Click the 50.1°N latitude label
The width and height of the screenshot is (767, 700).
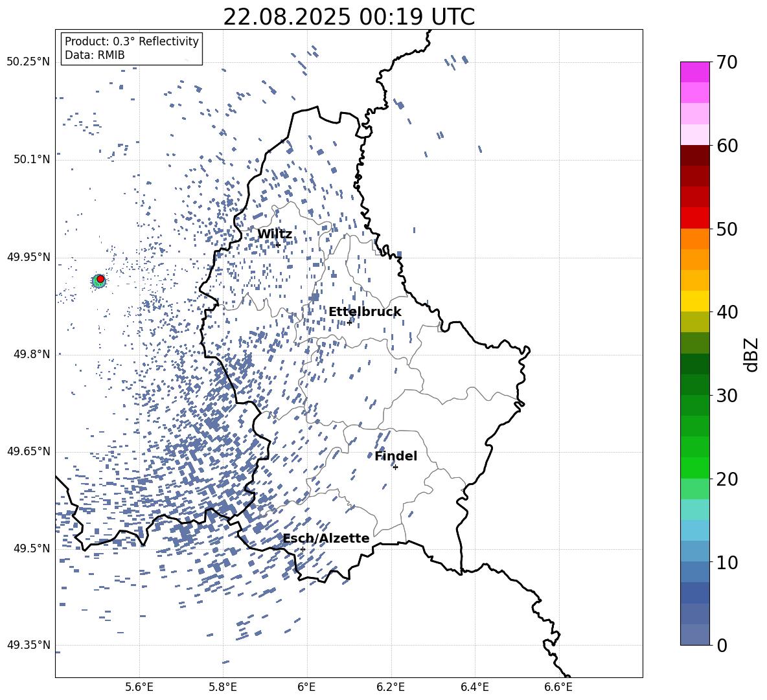click(32, 159)
